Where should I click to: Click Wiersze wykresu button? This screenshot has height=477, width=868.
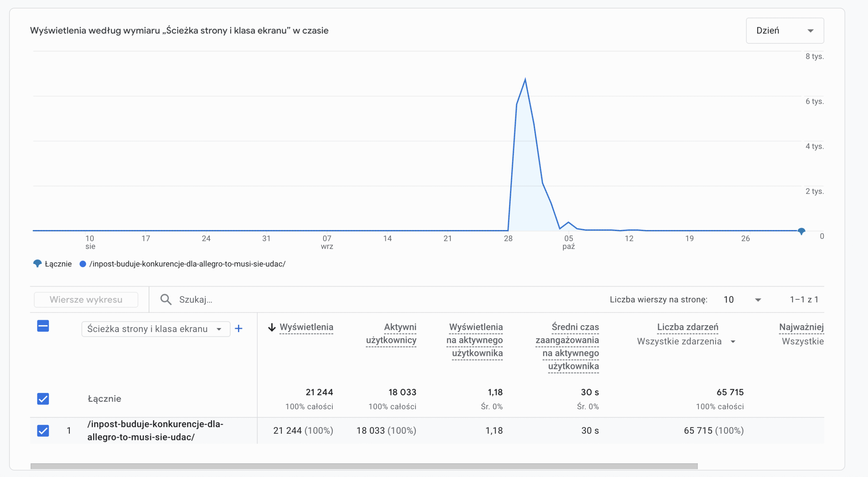click(86, 300)
